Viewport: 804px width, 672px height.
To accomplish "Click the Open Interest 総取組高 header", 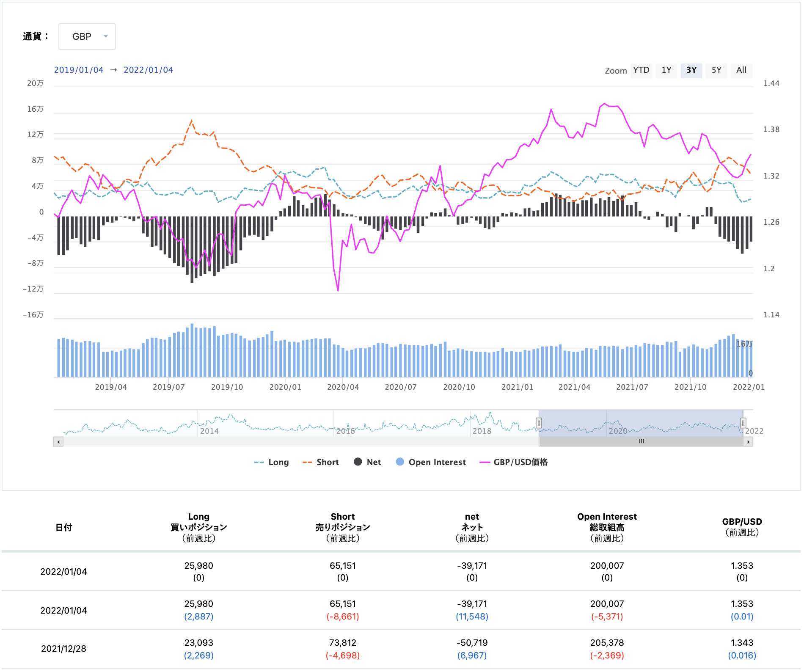I will [x=607, y=527].
